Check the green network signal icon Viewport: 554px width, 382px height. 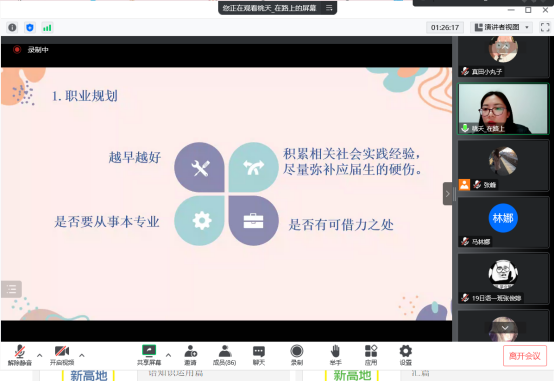47,27
